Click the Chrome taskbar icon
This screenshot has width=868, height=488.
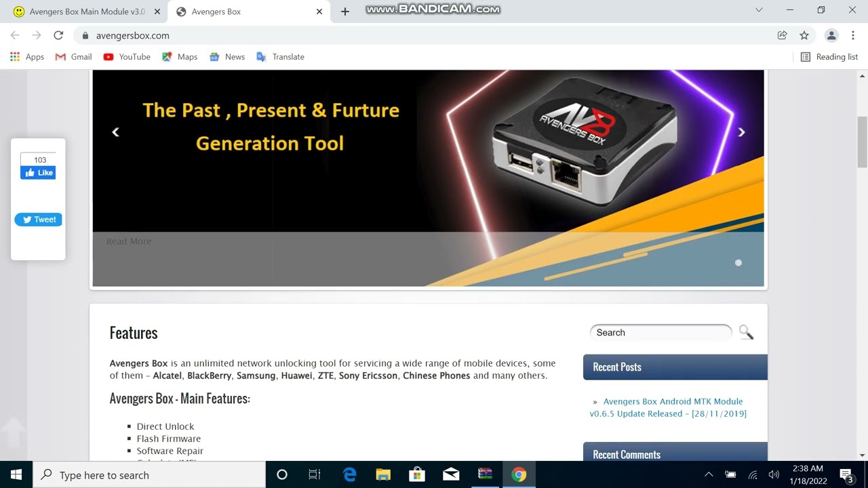click(519, 475)
